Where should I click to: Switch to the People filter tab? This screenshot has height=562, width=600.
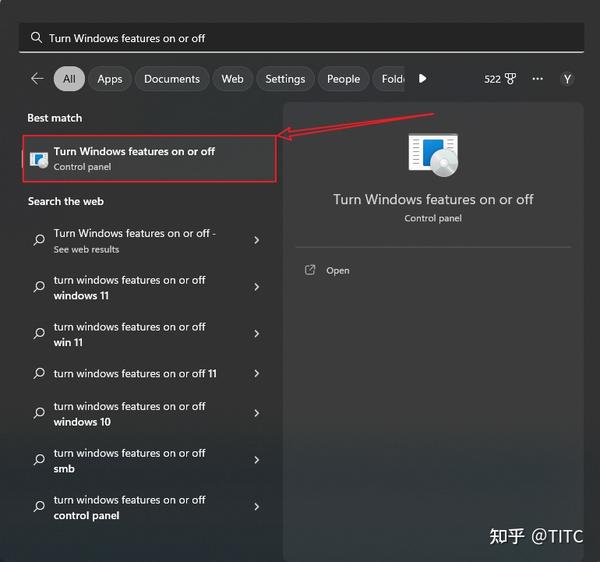[x=343, y=79]
